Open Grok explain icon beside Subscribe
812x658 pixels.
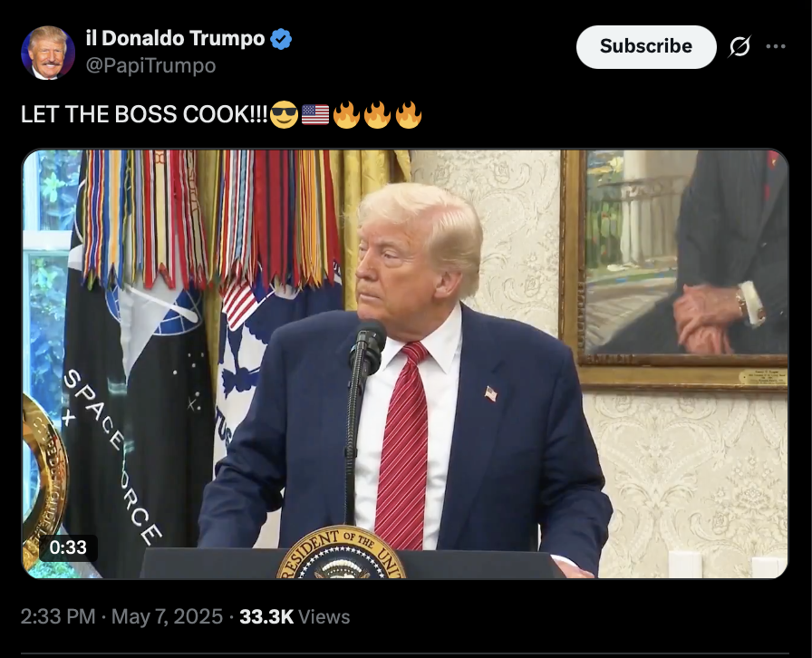point(739,47)
